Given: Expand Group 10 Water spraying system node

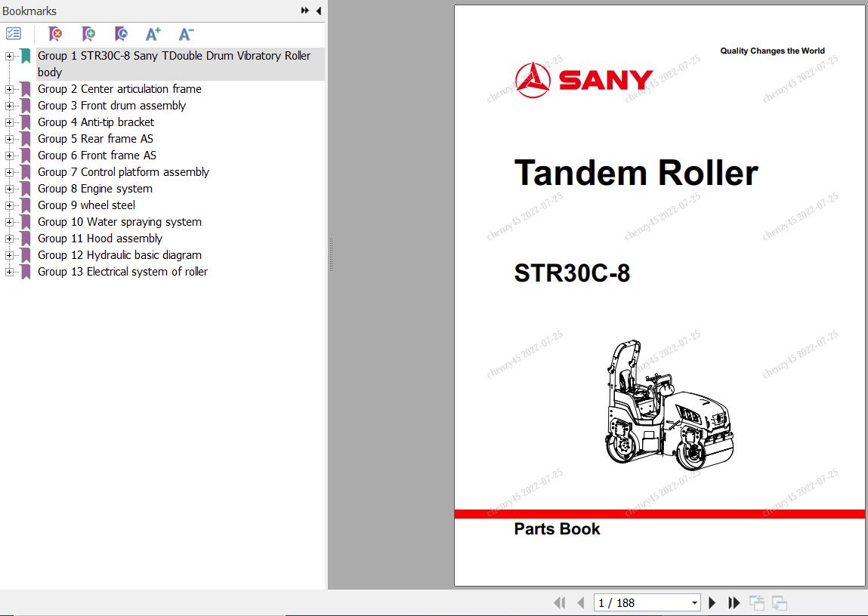Looking at the screenshot, I should [9, 222].
